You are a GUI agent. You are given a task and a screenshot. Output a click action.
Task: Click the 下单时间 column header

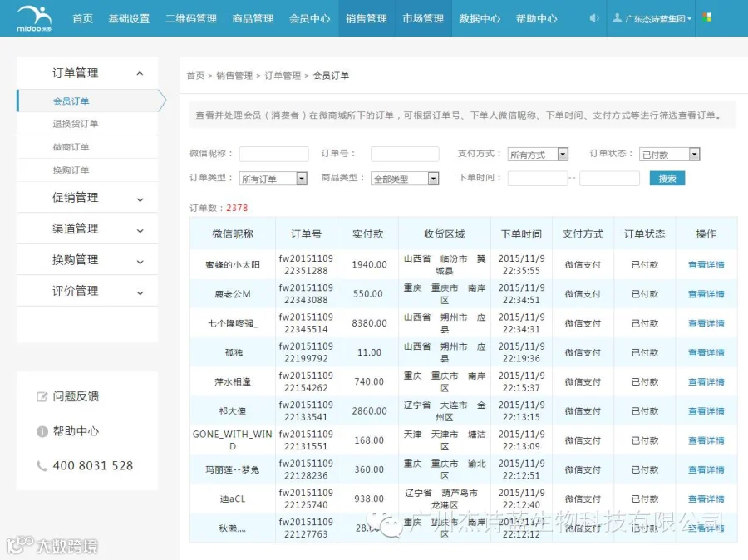coord(521,233)
